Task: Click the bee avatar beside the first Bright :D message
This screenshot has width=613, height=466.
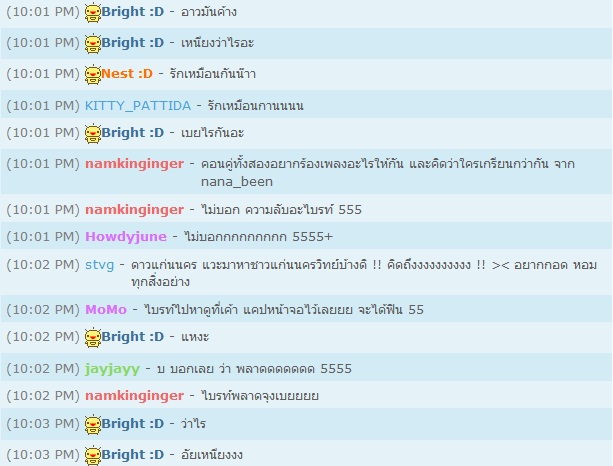Action: pos(93,13)
